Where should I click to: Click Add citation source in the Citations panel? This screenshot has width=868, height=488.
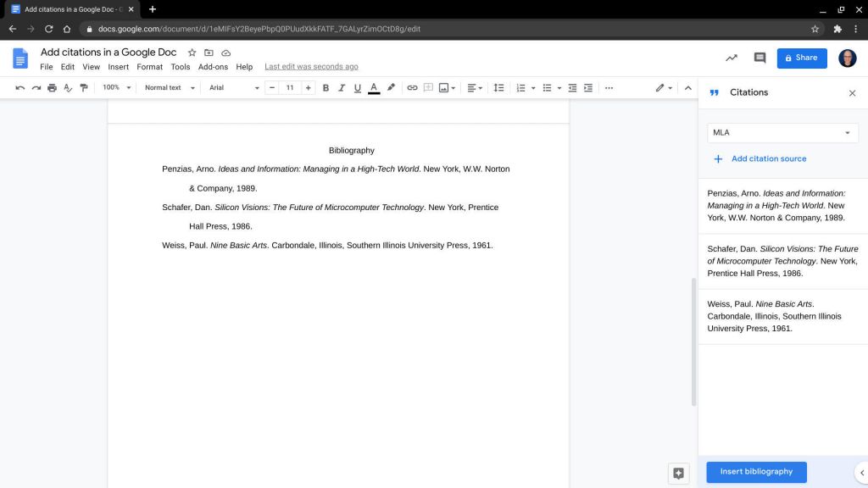point(761,158)
